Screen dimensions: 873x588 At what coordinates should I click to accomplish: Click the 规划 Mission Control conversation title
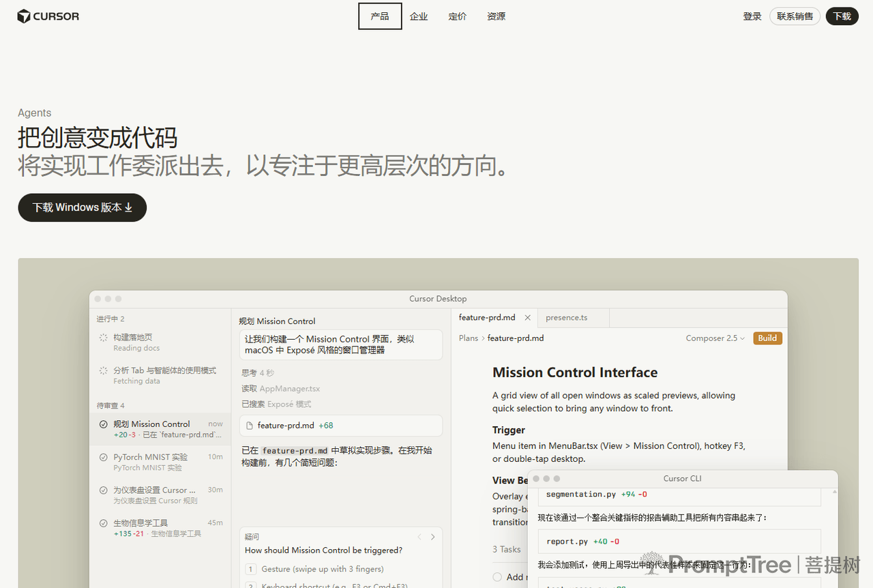tap(277, 321)
